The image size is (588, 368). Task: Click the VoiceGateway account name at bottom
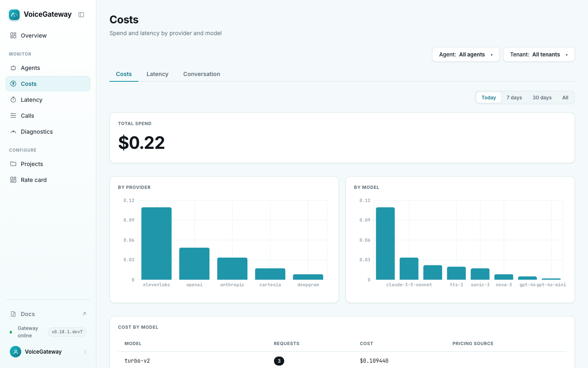(43, 352)
